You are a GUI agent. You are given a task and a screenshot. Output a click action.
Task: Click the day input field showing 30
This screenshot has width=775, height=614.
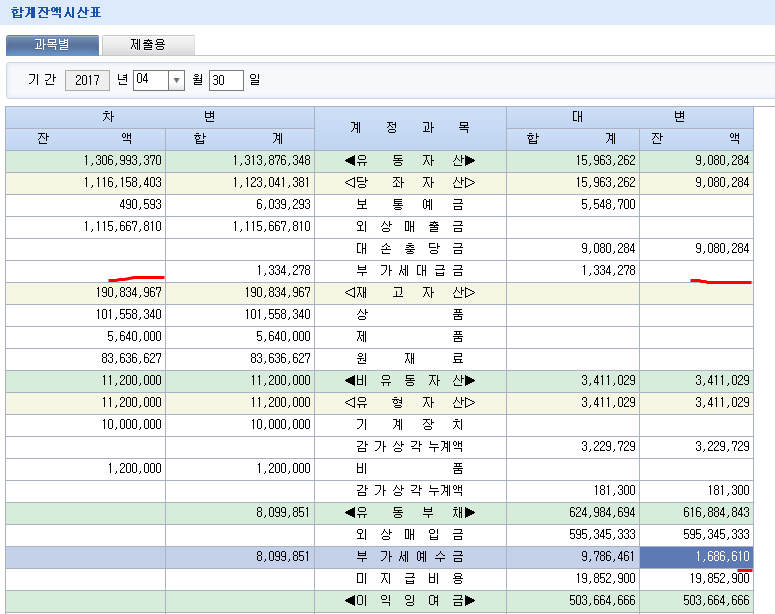coord(226,80)
